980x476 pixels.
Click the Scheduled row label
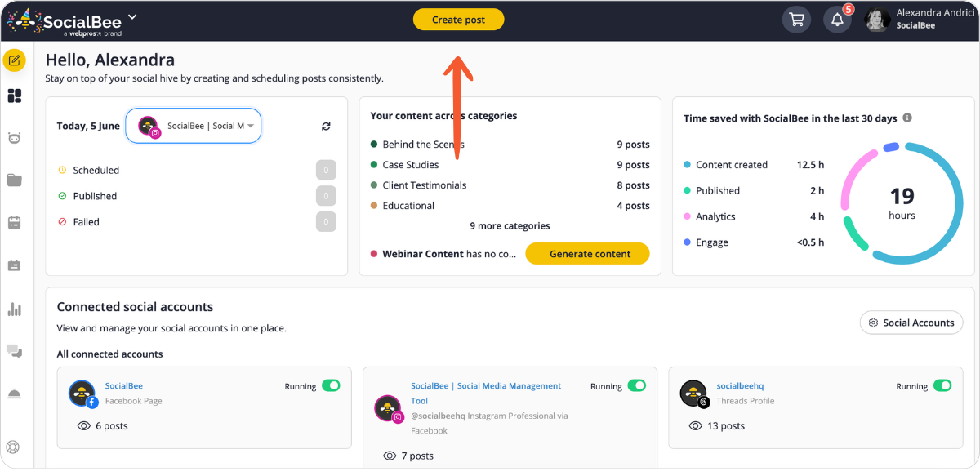pyautogui.click(x=96, y=170)
